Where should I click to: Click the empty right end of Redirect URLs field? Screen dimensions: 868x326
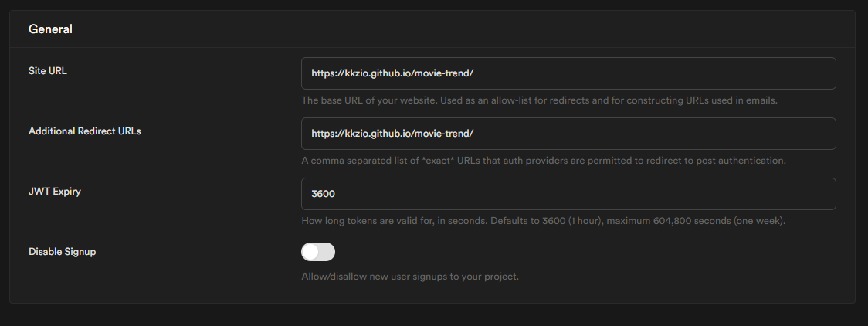tap(772, 134)
